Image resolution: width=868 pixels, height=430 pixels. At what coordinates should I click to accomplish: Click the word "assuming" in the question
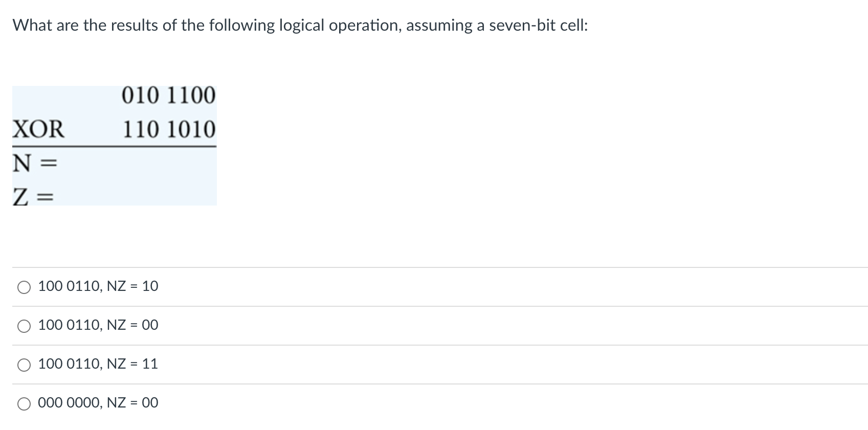(439, 26)
